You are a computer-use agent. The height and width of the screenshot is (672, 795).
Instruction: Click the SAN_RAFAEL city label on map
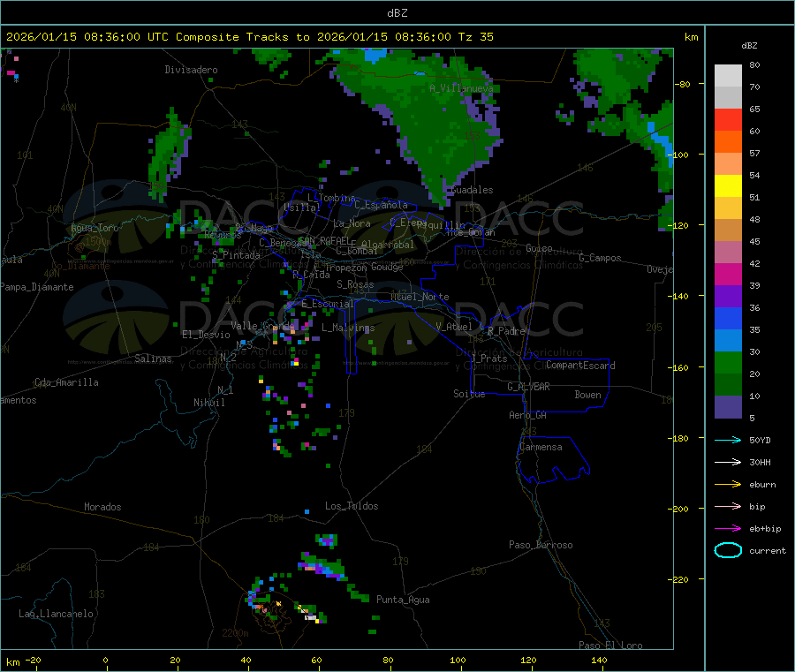pyautogui.click(x=324, y=240)
